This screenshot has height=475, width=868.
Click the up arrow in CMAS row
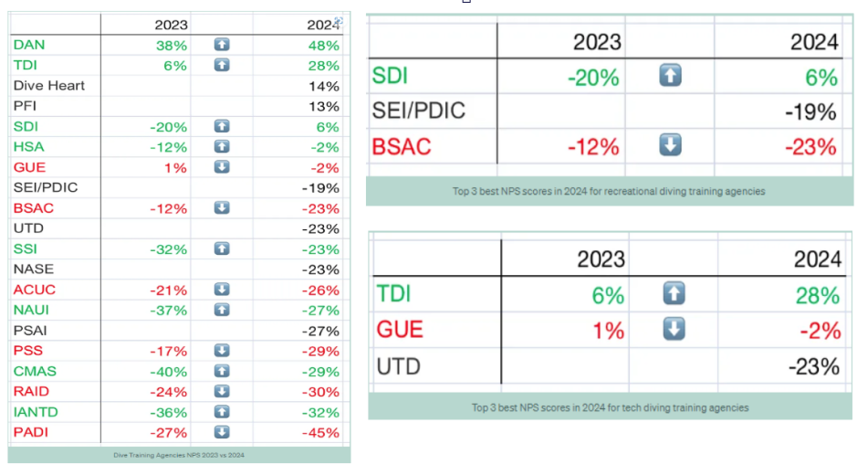tap(222, 371)
